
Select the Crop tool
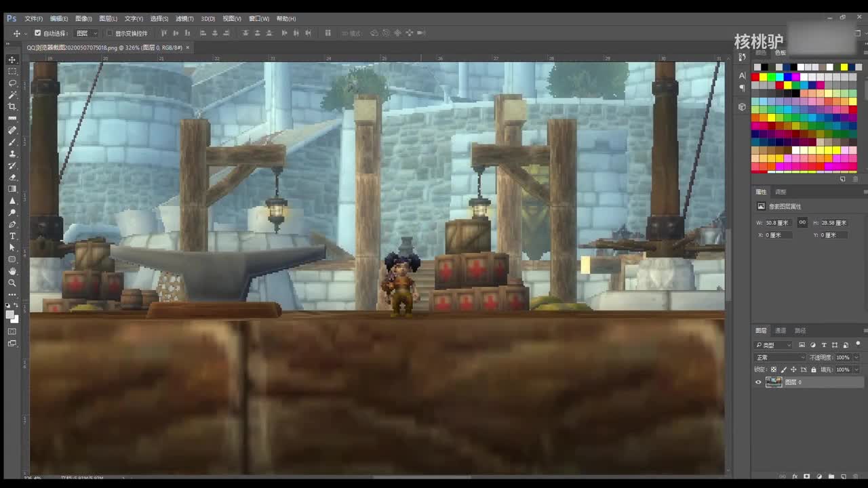12,106
